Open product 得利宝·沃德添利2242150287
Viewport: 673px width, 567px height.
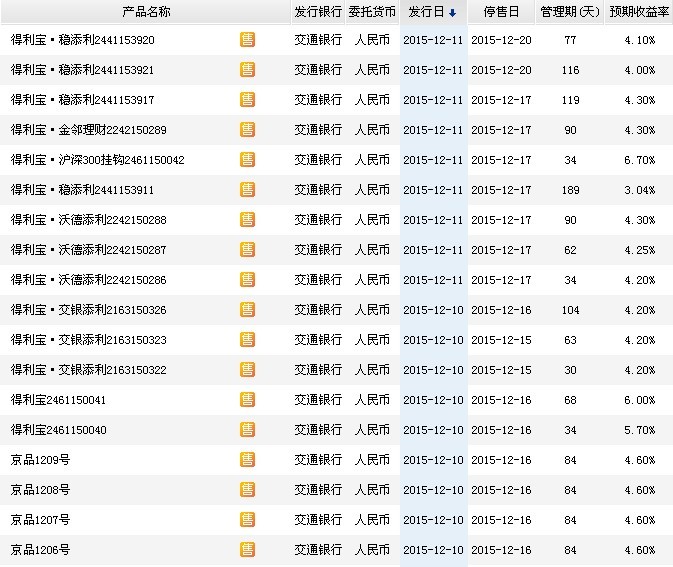89,250
